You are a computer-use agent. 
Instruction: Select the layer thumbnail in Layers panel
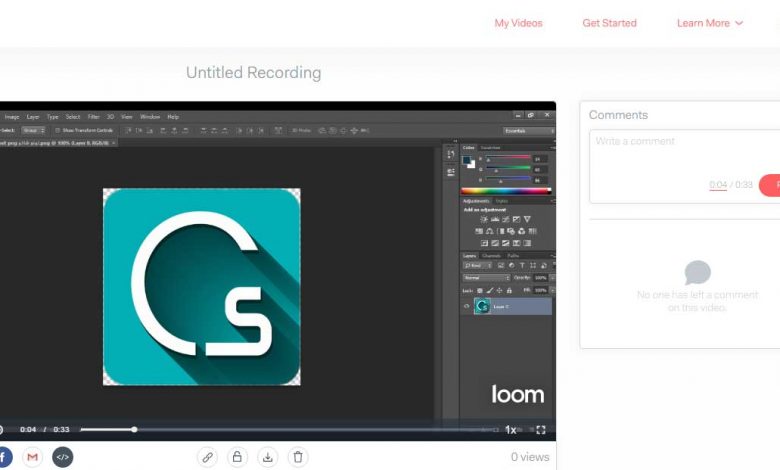(x=482, y=306)
